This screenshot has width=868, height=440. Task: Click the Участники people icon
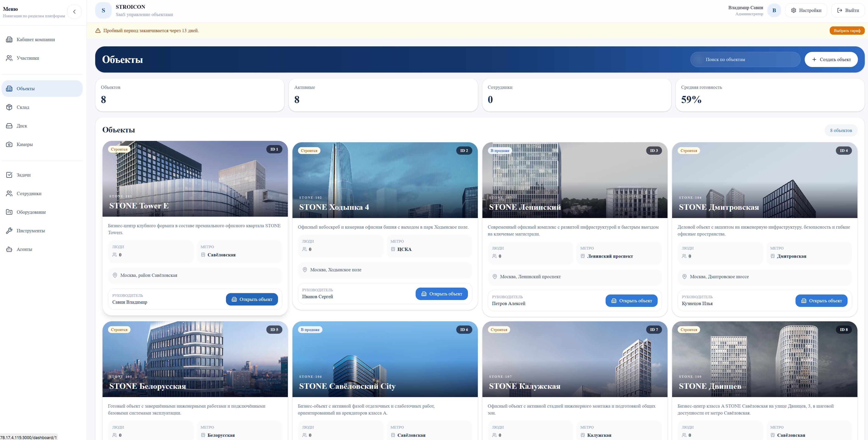tap(9, 58)
